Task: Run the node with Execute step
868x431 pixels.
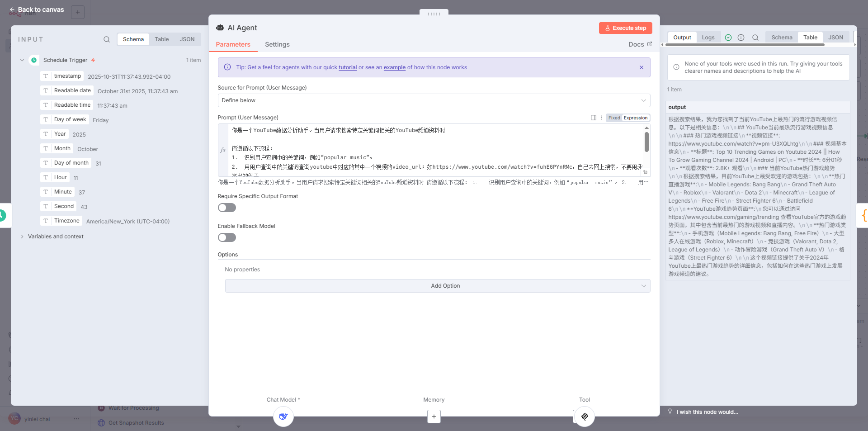Action: (x=626, y=28)
